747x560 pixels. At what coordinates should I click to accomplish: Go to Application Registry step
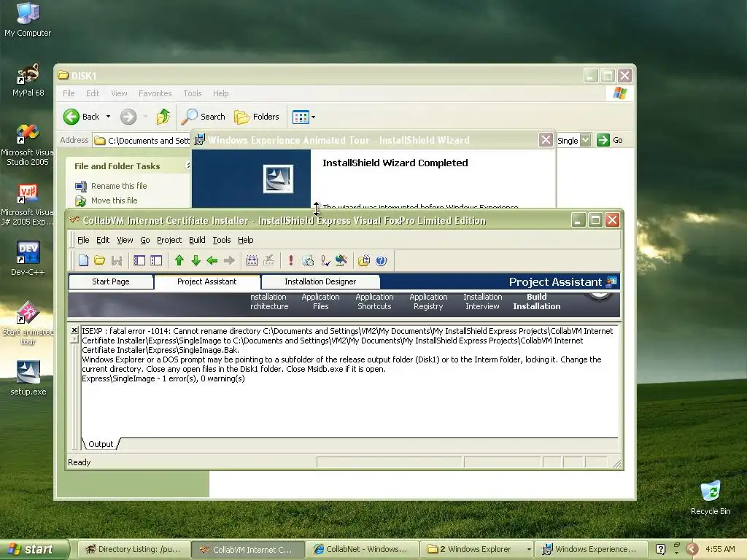pos(428,301)
